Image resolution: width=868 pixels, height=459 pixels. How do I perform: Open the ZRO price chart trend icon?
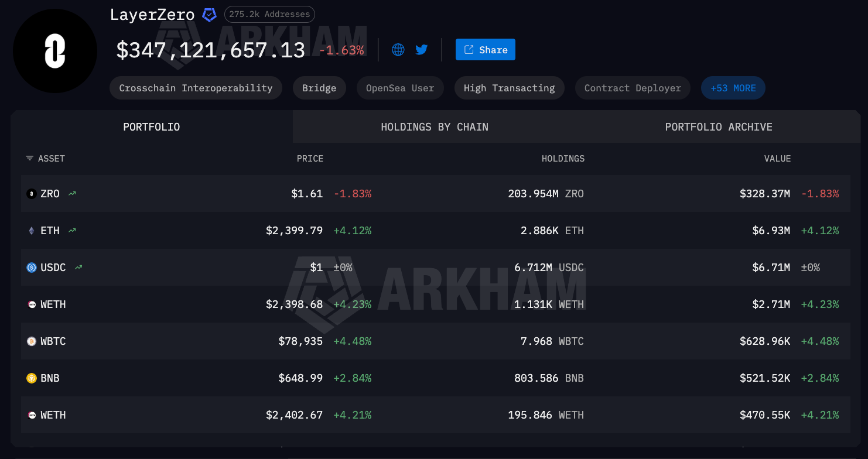tap(72, 194)
